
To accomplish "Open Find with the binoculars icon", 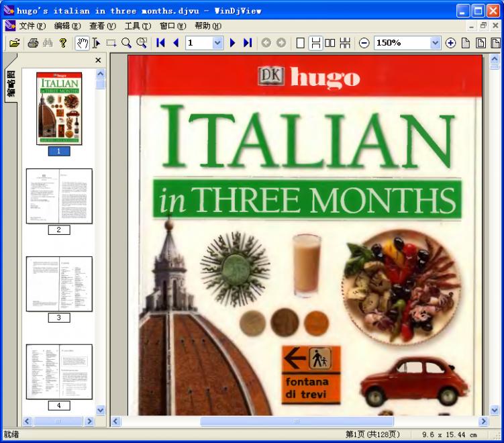I will pyautogui.click(x=48, y=43).
